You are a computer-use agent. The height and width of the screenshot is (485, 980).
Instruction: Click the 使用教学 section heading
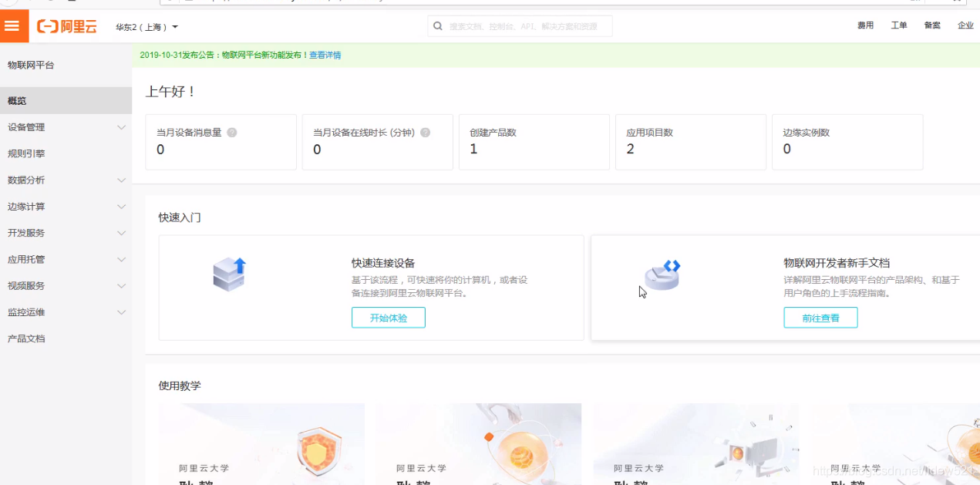[x=180, y=386]
